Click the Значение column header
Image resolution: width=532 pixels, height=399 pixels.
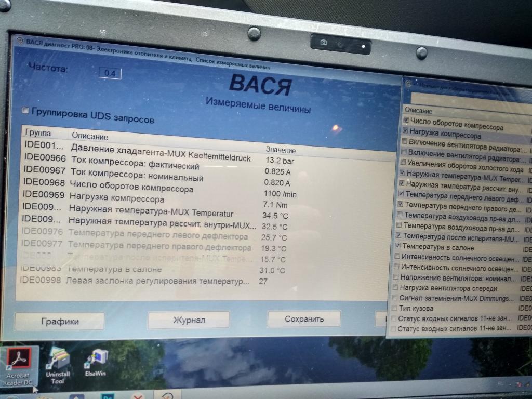(281, 150)
